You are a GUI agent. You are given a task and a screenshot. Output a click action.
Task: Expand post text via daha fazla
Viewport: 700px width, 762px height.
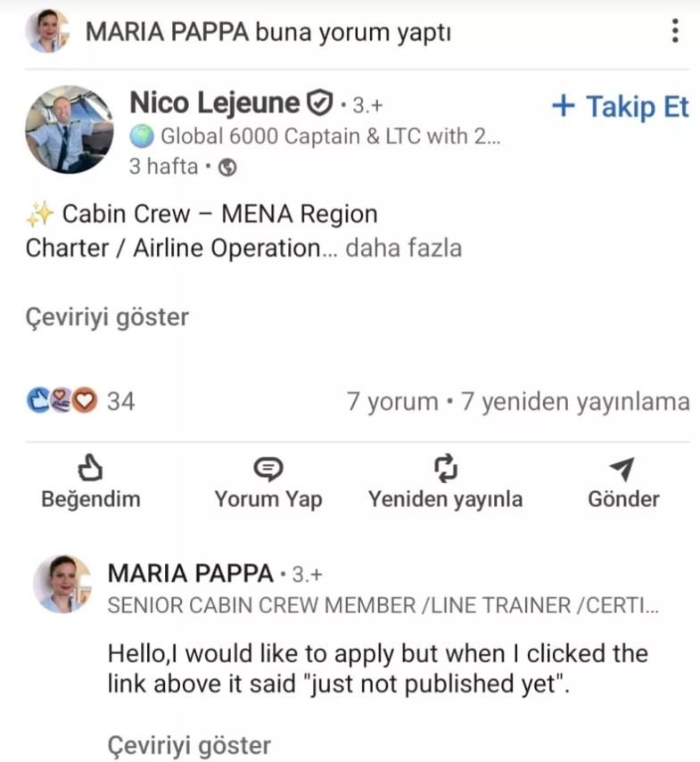pyautogui.click(x=403, y=248)
